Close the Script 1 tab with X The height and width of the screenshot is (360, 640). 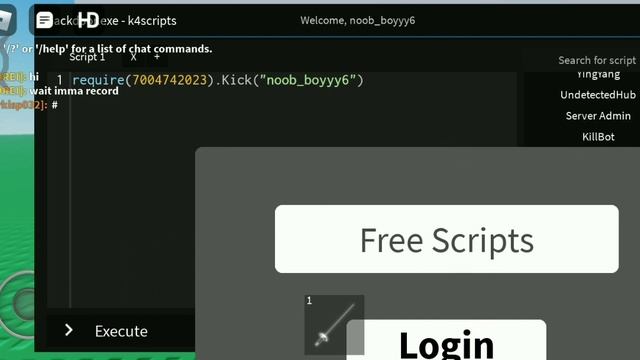coord(133,58)
